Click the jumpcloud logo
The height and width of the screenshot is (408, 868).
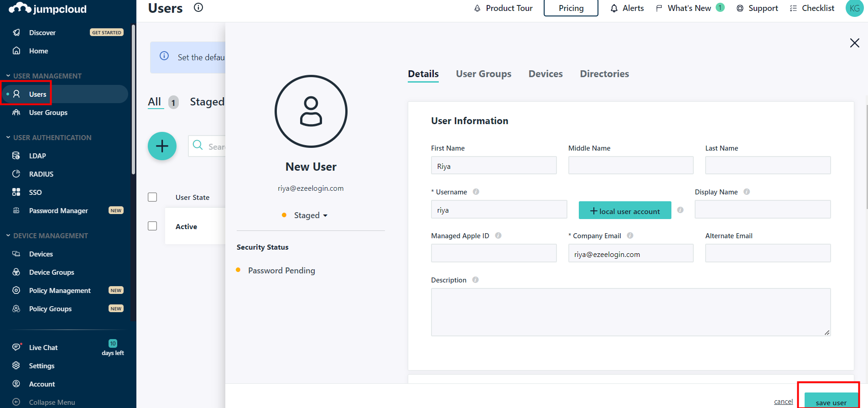point(47,8)
